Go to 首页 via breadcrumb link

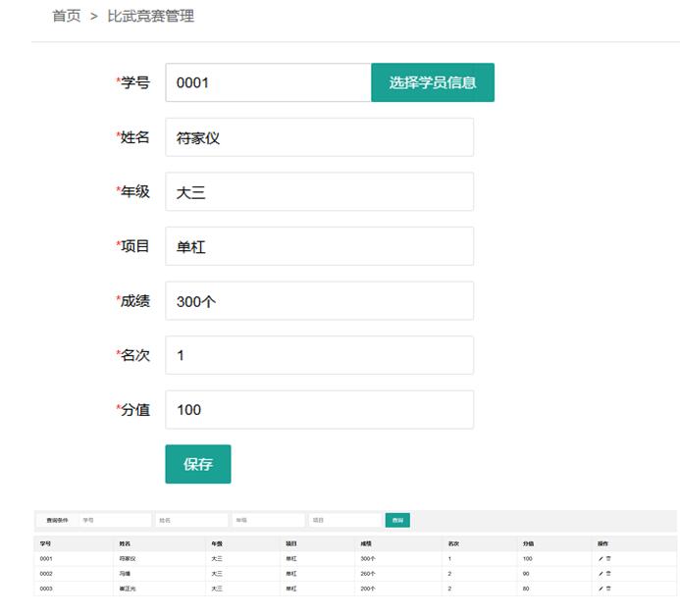pyautogui.click(x=66, y=16)
